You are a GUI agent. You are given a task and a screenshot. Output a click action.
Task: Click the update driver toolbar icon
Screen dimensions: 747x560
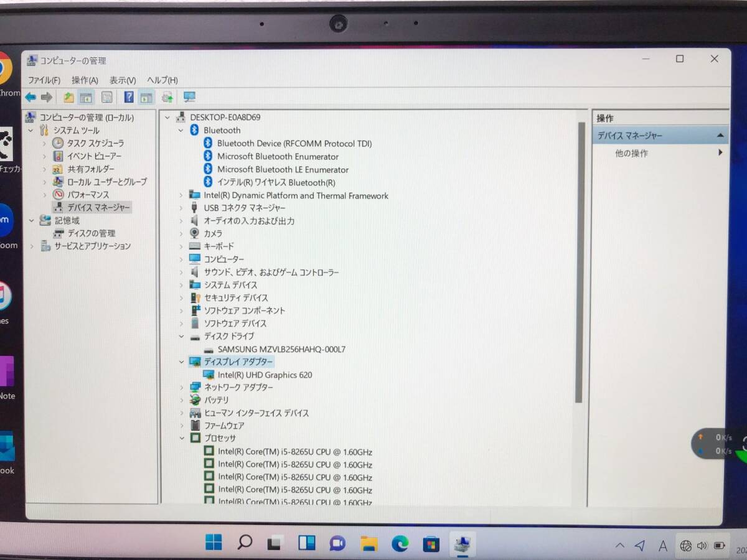[x=167, y=97]
